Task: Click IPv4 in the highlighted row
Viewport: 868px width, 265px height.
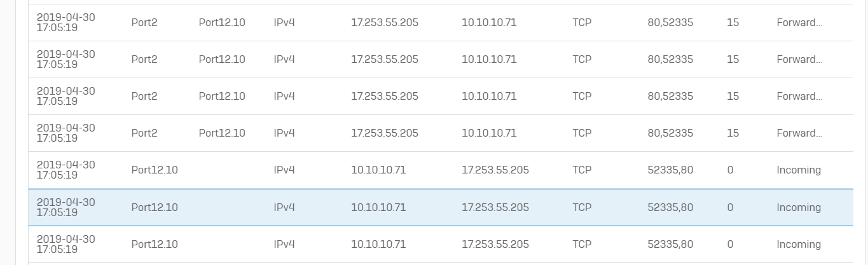Action: (284, 207)
